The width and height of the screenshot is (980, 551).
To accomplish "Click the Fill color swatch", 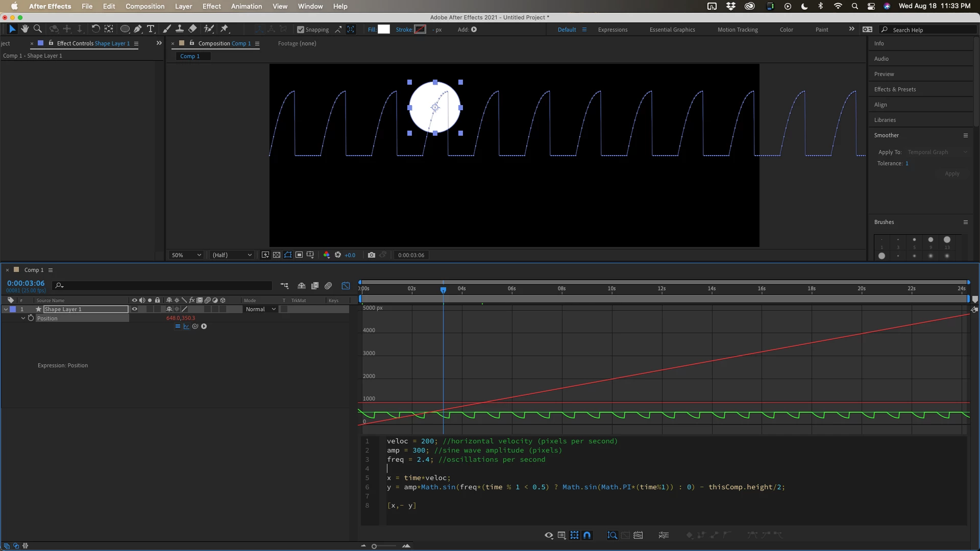I will click(x=383, y=30).
